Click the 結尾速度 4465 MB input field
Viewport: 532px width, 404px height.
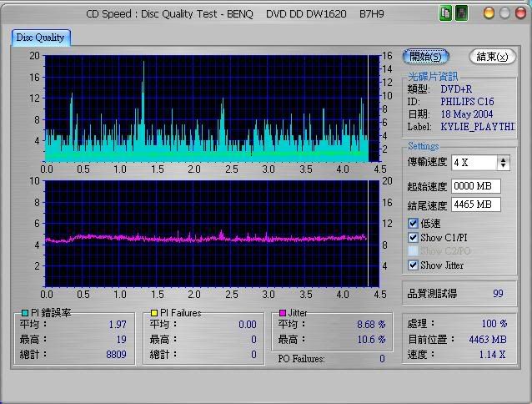[476, 205]
